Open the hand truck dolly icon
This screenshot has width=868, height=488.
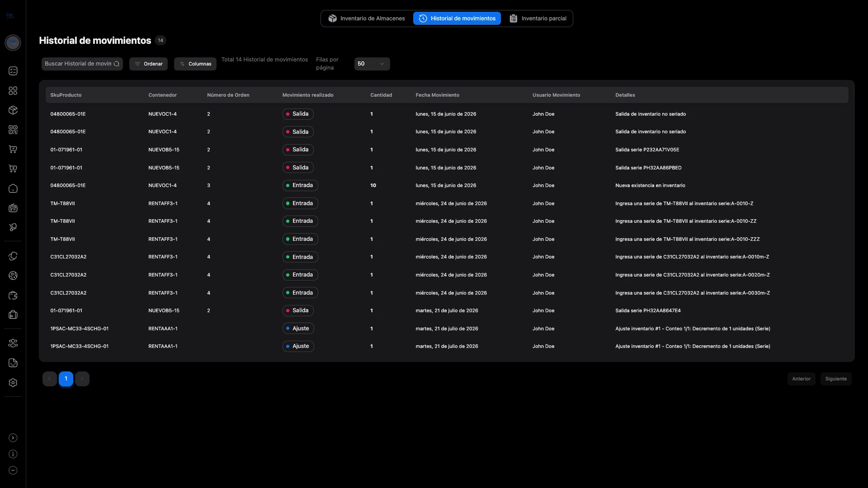click(x=13, y=227)
